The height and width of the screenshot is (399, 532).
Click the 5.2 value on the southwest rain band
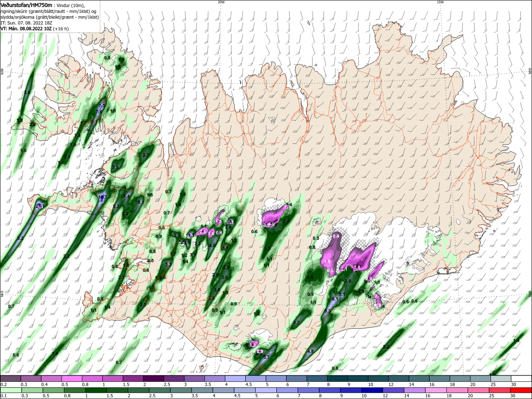click(x=20, y=238)
